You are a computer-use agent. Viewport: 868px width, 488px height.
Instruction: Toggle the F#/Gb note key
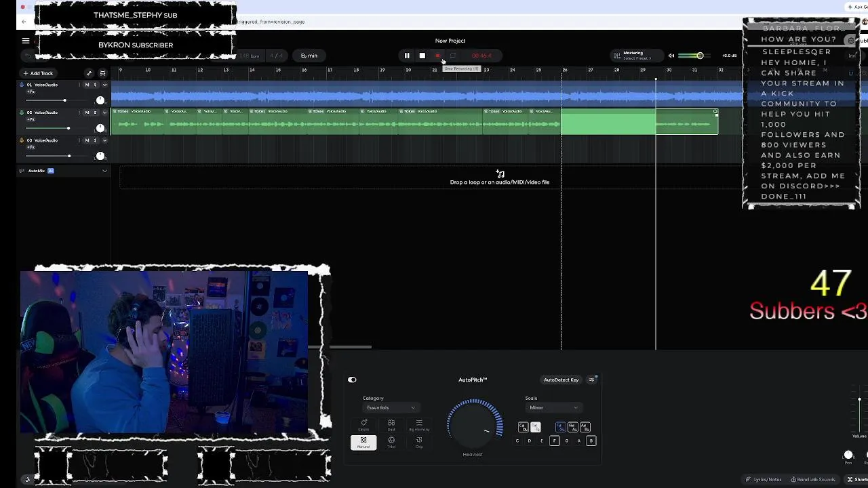tap(560, 427)
